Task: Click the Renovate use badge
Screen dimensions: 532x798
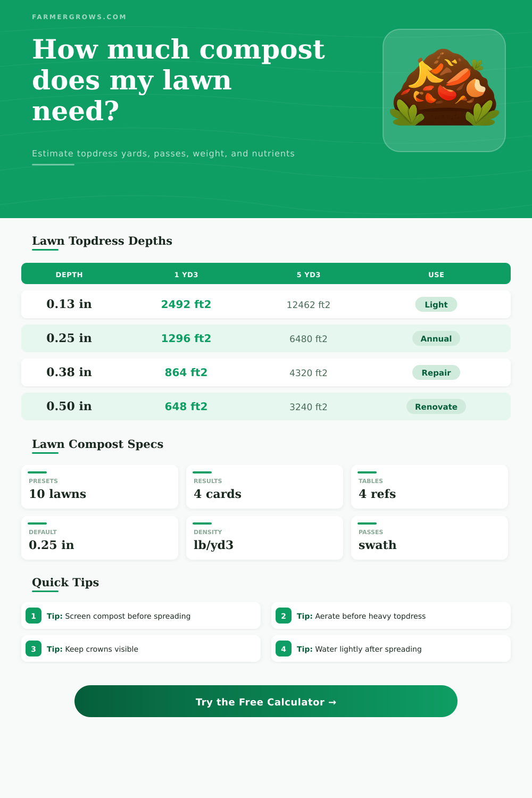Action: click(436, 406)
